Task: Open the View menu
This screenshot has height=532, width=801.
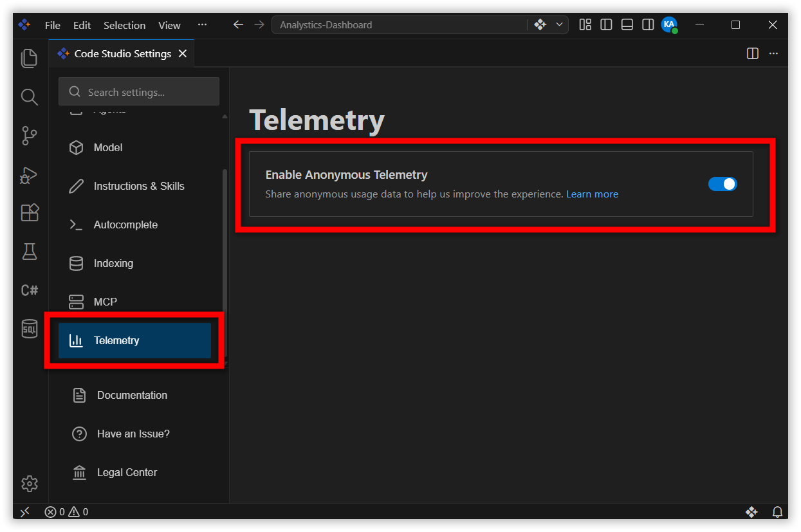Action: pos(169,25)
